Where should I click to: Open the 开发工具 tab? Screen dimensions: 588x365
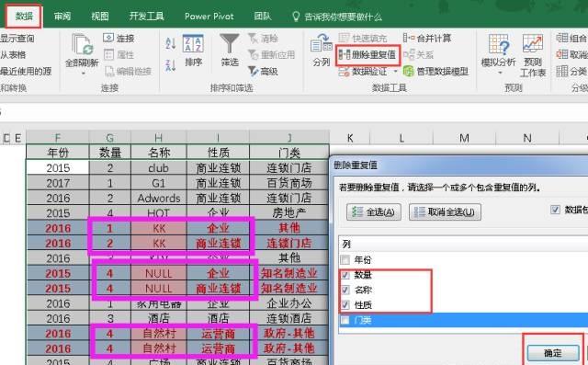click(x=146, y=17)
